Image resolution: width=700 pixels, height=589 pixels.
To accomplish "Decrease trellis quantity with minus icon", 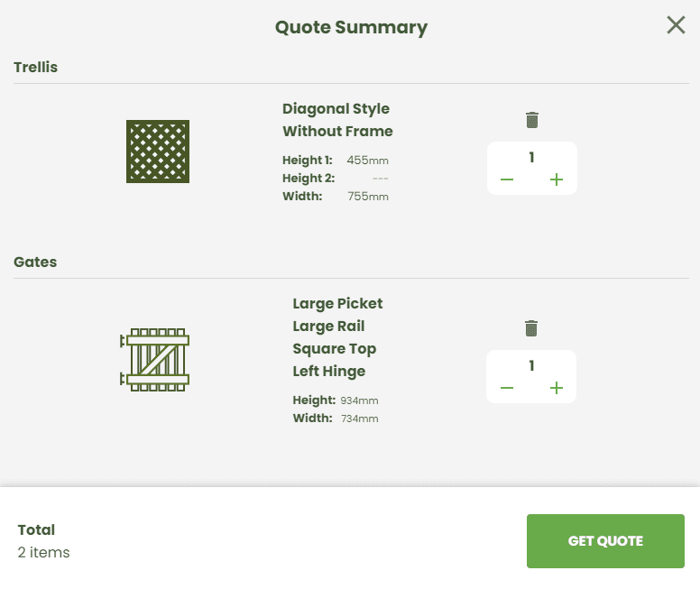I will tap(507, 179).
